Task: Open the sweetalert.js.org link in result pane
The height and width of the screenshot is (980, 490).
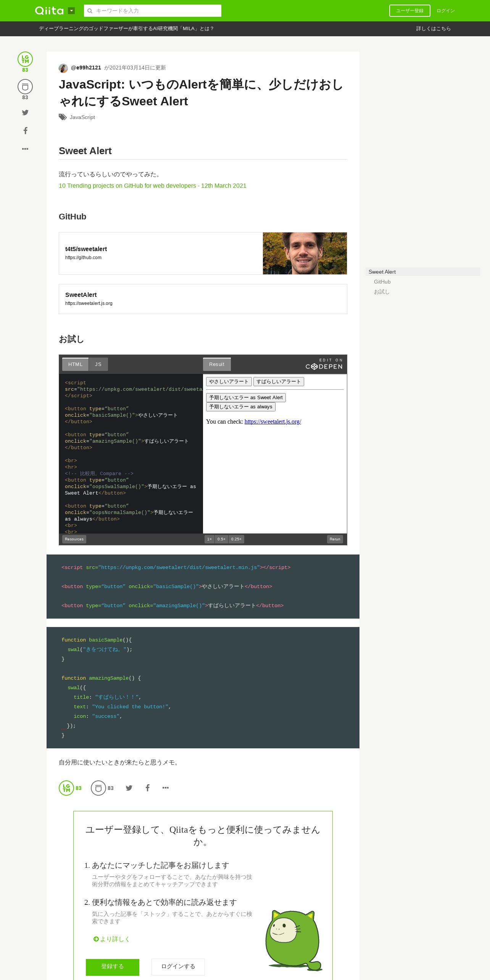Action: click(x=273, y=422)
